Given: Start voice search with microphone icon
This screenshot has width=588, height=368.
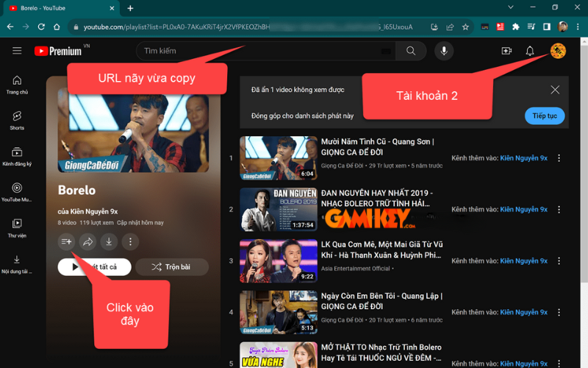Looking at the screenshot, I should (444, 51).
